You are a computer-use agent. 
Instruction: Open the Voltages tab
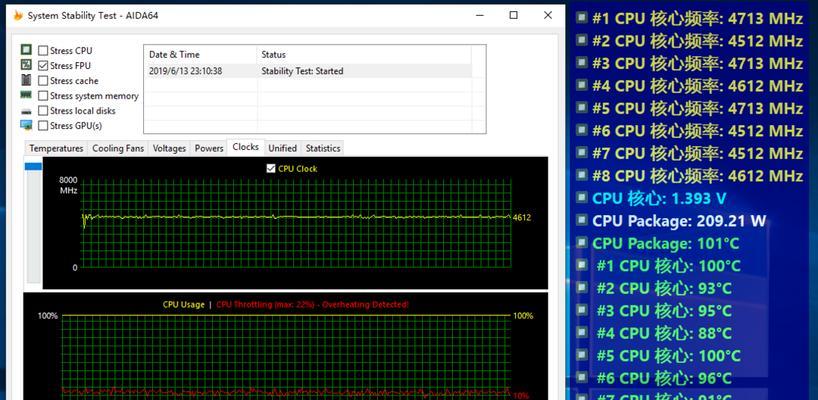(x=169, y=148)
